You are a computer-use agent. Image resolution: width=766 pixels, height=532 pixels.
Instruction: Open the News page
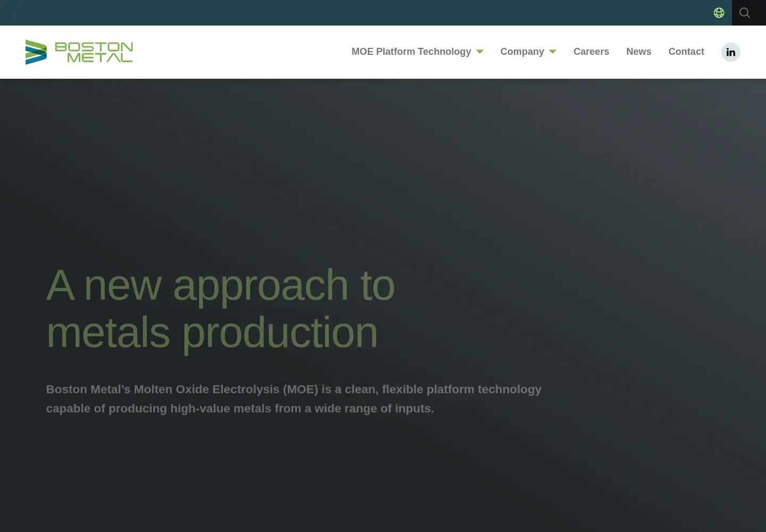point(638,52)
